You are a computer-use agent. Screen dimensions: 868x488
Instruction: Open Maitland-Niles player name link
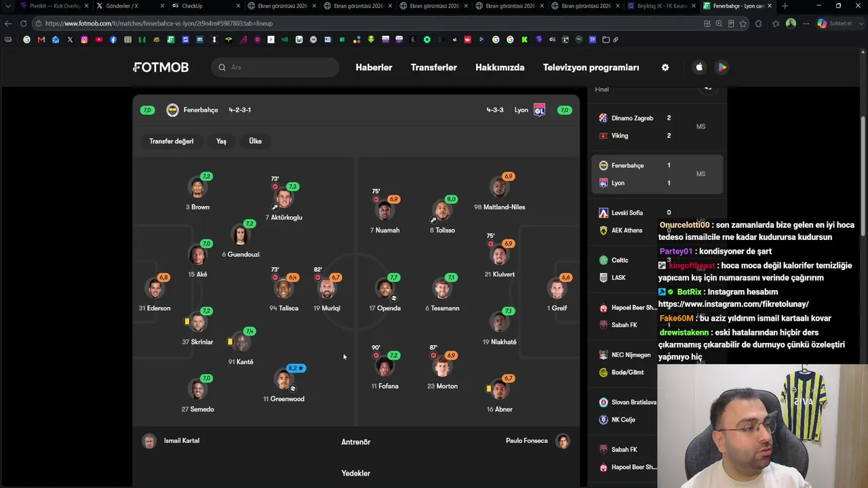click(x=500, y=207)
